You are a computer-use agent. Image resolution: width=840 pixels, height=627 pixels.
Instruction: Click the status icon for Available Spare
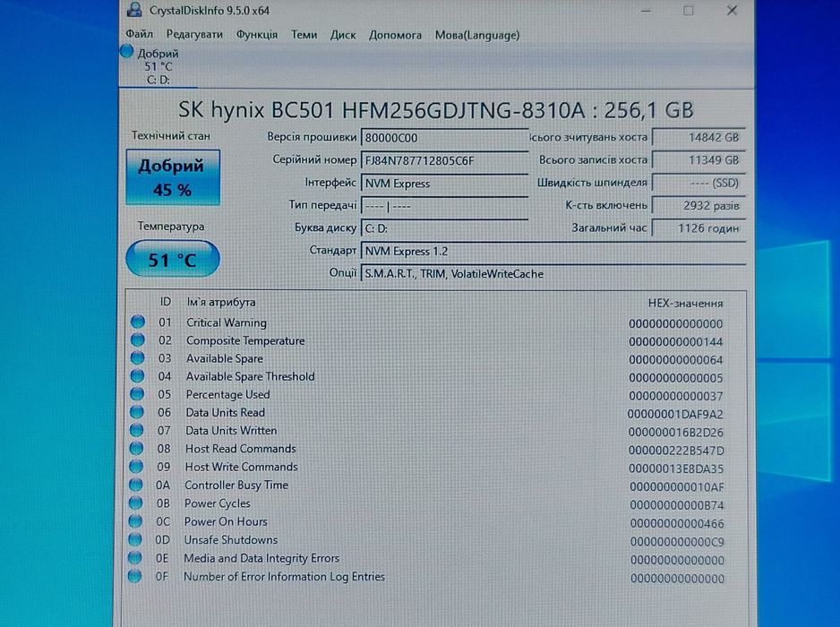[x=137, y=357]
